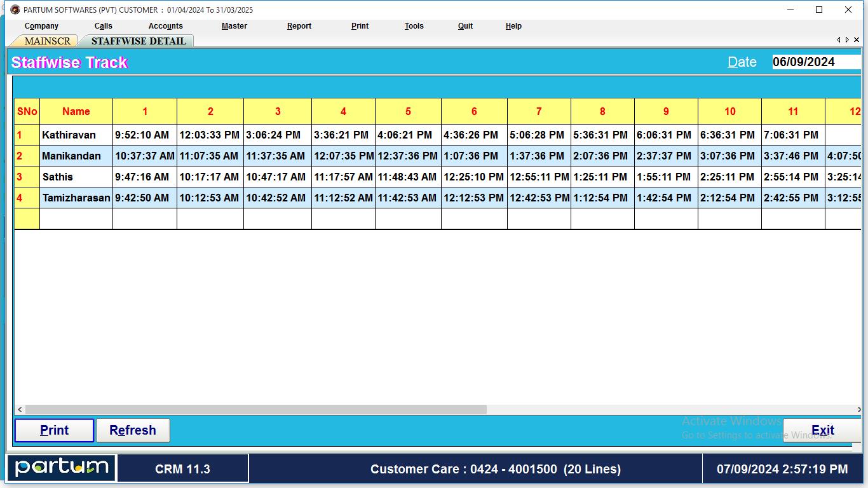Click cell 12:07:35 PM
Image resolution: width=868 pixels, height=488 pixels.
[x=343, y=156]
